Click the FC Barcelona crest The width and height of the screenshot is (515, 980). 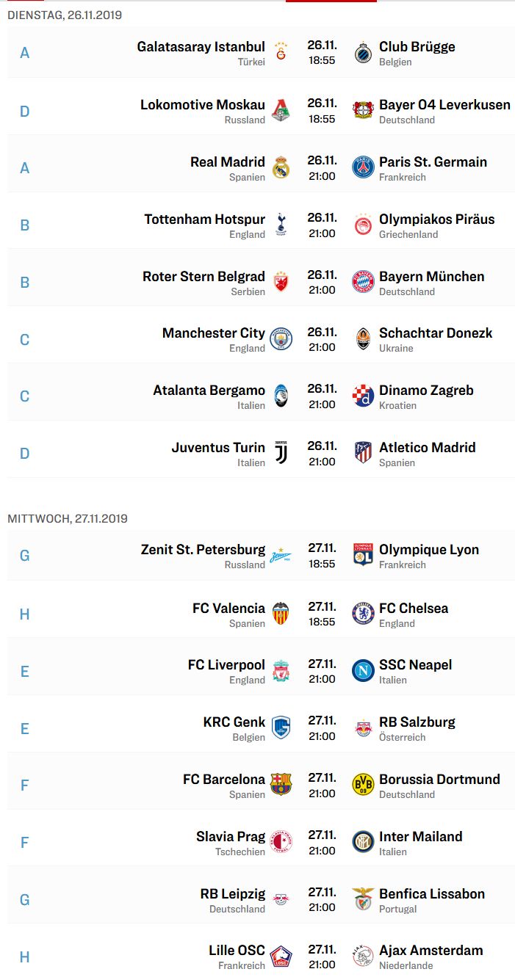(281, 785)
